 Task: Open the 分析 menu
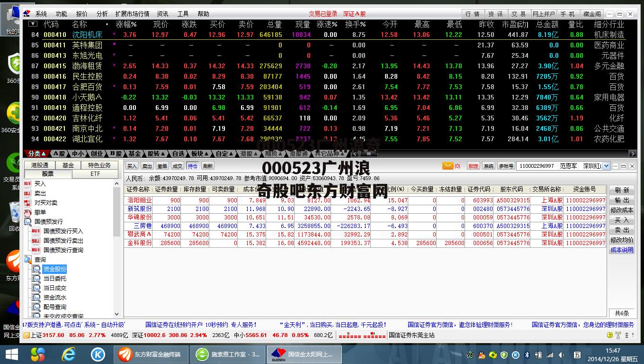(102, 14)
